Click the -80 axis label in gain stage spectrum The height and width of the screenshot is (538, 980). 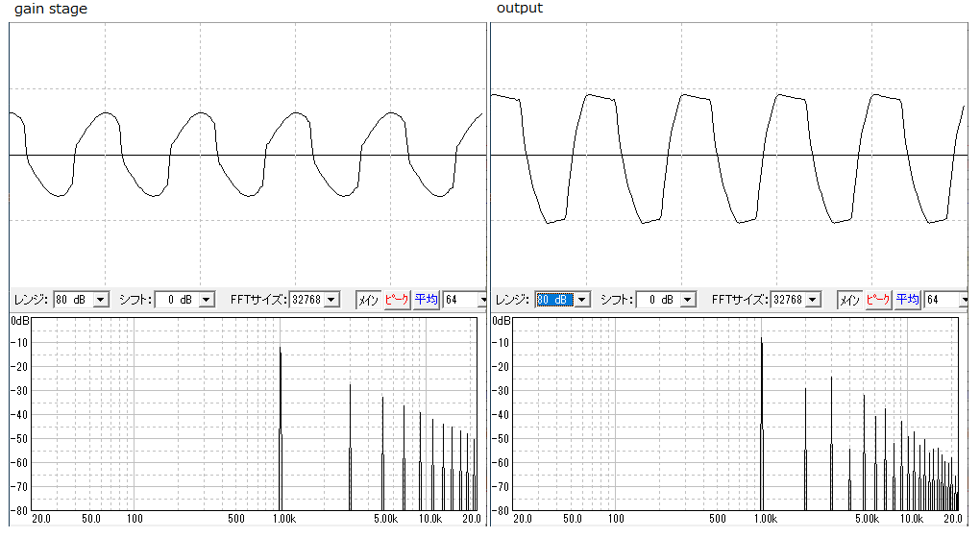(20, 511)
